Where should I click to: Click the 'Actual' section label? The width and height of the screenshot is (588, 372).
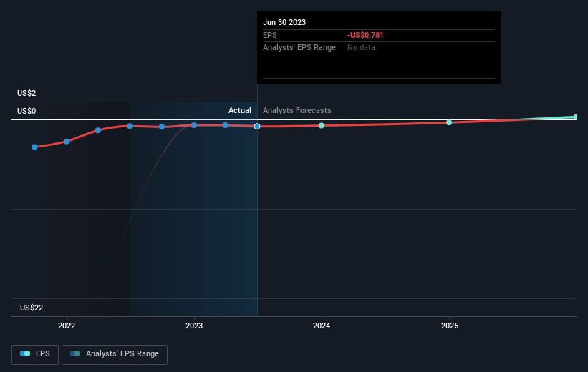pos(240,110)
